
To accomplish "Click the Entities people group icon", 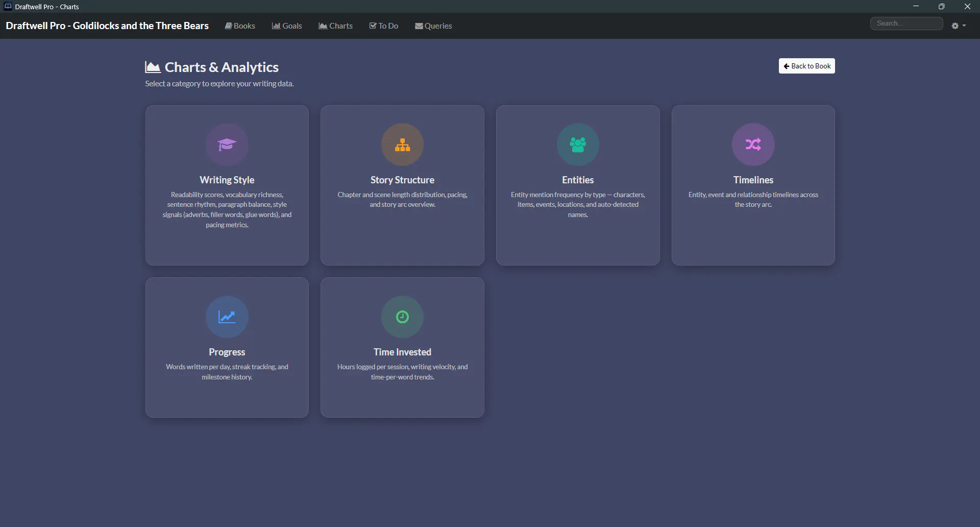I will click(578, 145).
